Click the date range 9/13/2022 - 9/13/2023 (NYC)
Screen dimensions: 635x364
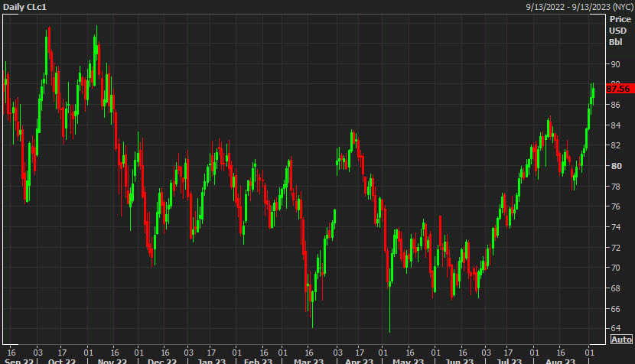pyautogui.click(x=579, y=7)
